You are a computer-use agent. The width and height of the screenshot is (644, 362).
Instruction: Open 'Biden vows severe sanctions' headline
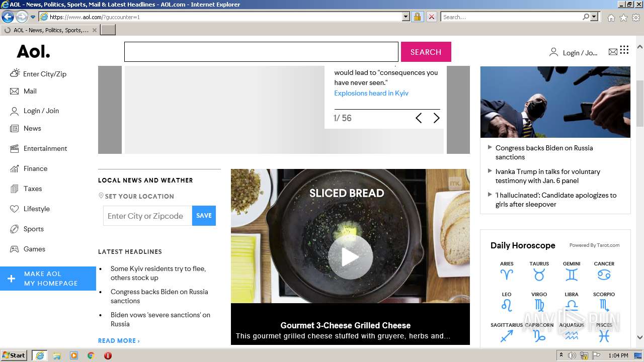pos(160,319)
